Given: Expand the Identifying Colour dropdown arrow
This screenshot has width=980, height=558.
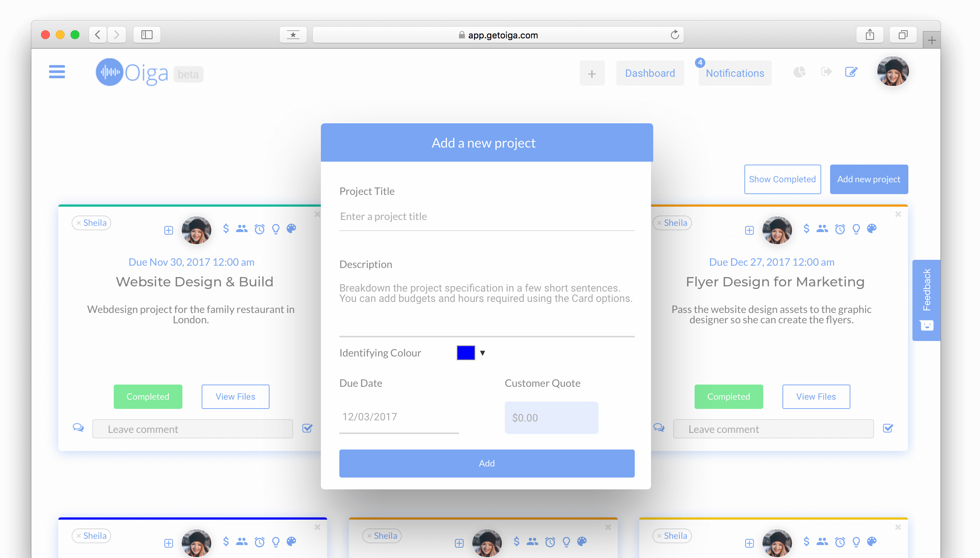Looking at the screenshot, I should (x=483, y=353).
